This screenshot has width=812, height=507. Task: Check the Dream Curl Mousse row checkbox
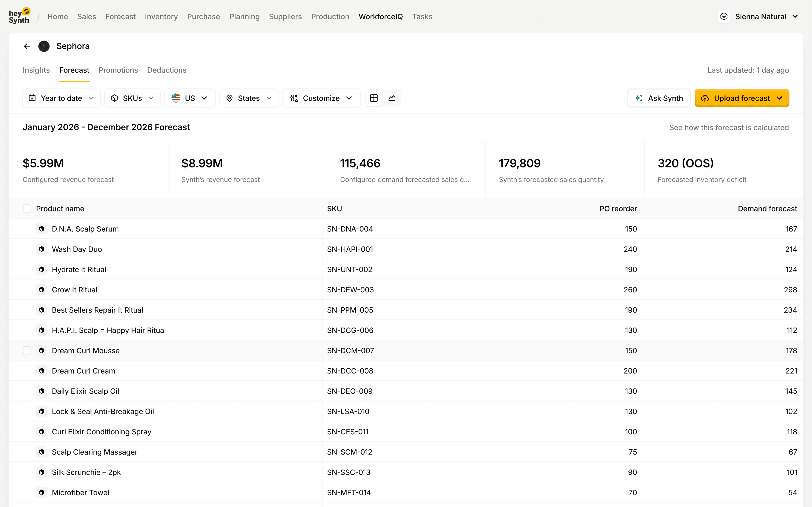(x=27, y=350)
